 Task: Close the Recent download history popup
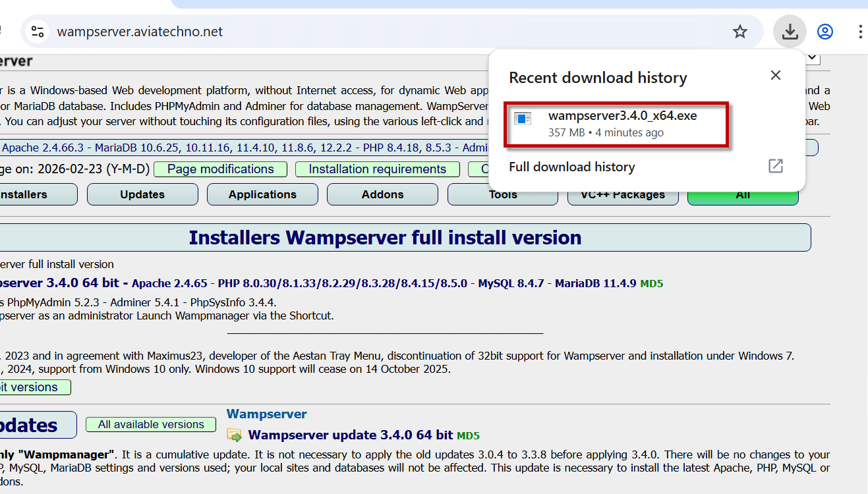pos(776,75)
